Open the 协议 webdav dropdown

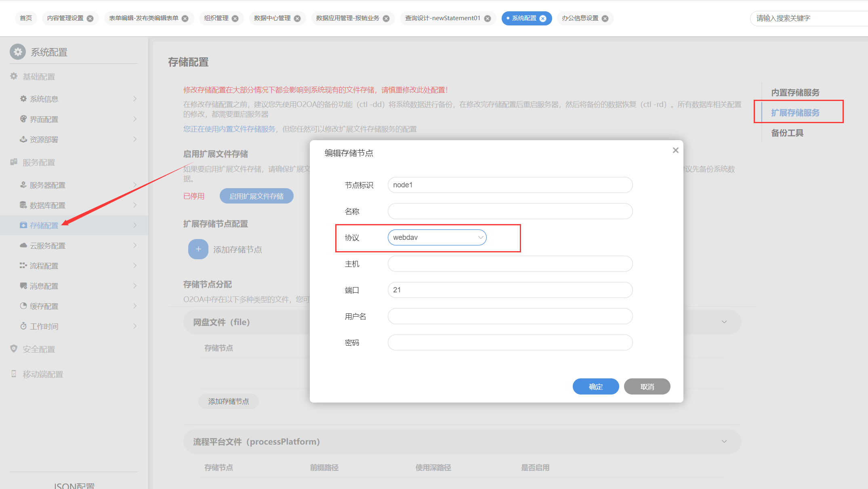click(437, 237)
